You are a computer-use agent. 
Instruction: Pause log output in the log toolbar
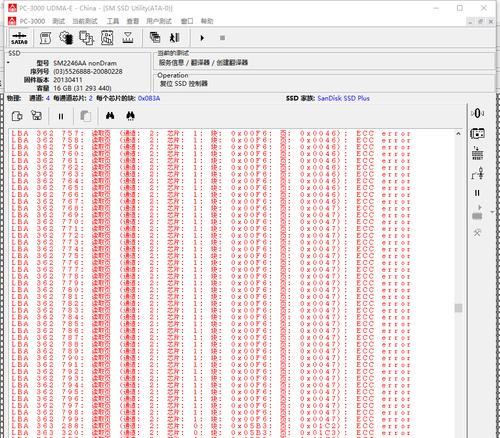coord(61,116)
